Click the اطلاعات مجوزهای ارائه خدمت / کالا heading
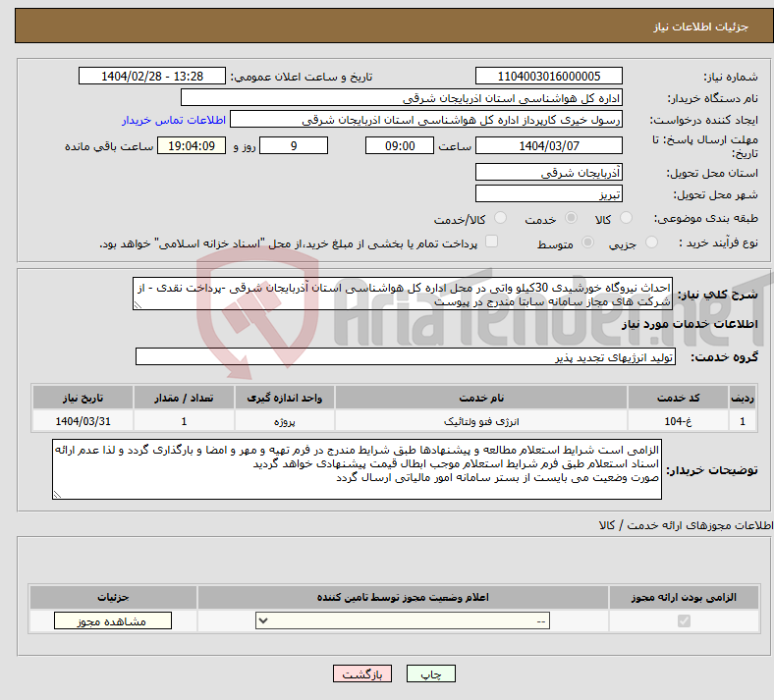The height and width of the screenshot is (700, 774). click(x=686, y=525)
